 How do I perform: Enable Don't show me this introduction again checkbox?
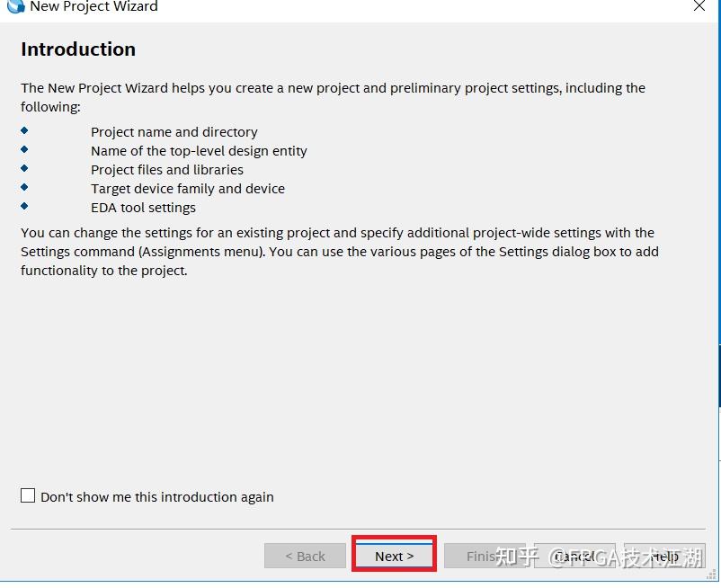28,495
